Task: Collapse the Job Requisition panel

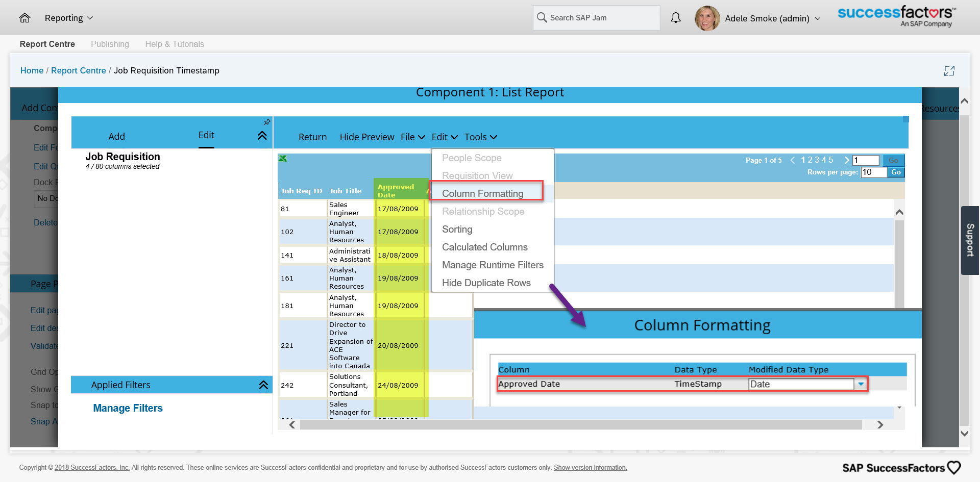Action: click(x=262, y=136)
